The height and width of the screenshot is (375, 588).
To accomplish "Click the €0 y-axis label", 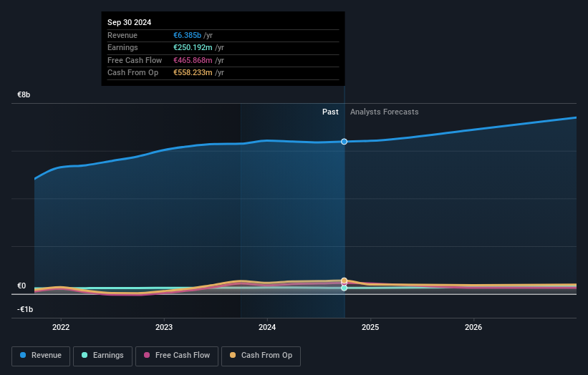I will [21, 286].
